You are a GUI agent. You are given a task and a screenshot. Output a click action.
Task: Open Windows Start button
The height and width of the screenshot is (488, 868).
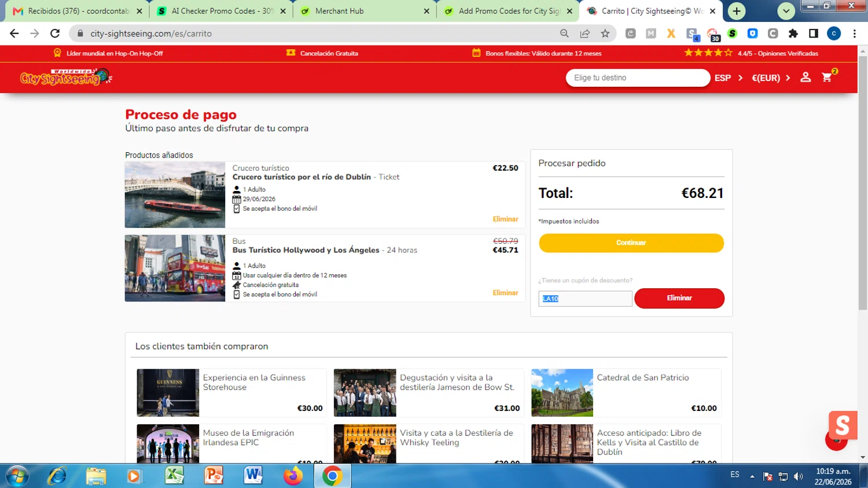point(17,476)
